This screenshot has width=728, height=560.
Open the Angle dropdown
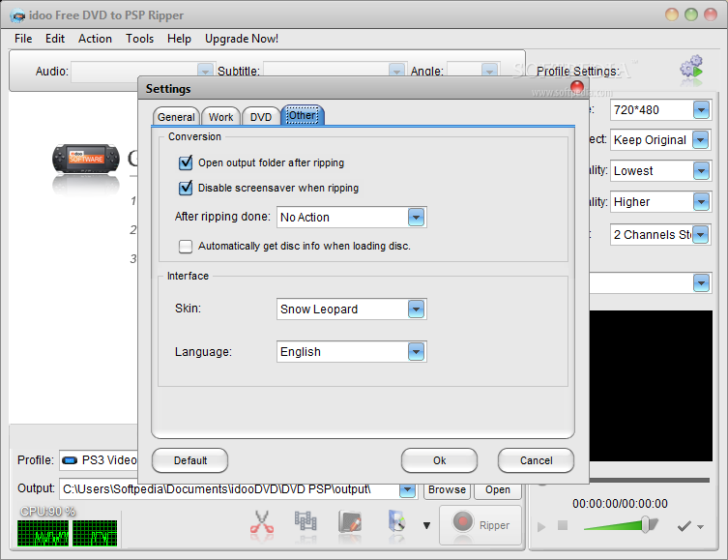coord(488,71)
